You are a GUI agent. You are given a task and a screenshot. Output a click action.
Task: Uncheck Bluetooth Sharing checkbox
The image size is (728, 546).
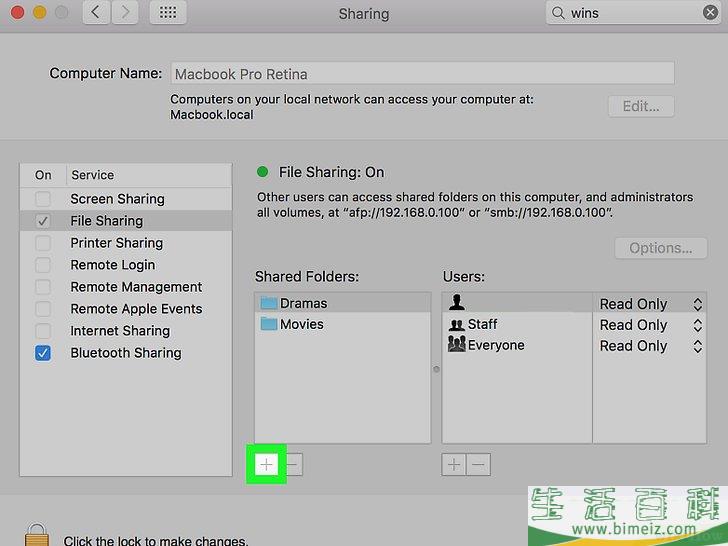tap(43, 353)
